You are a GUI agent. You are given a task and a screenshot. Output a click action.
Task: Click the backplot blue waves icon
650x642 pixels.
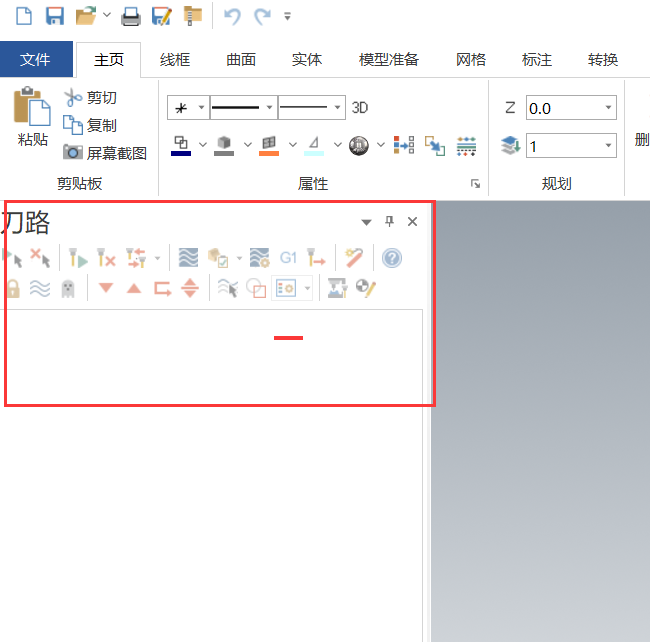(188, 258)
